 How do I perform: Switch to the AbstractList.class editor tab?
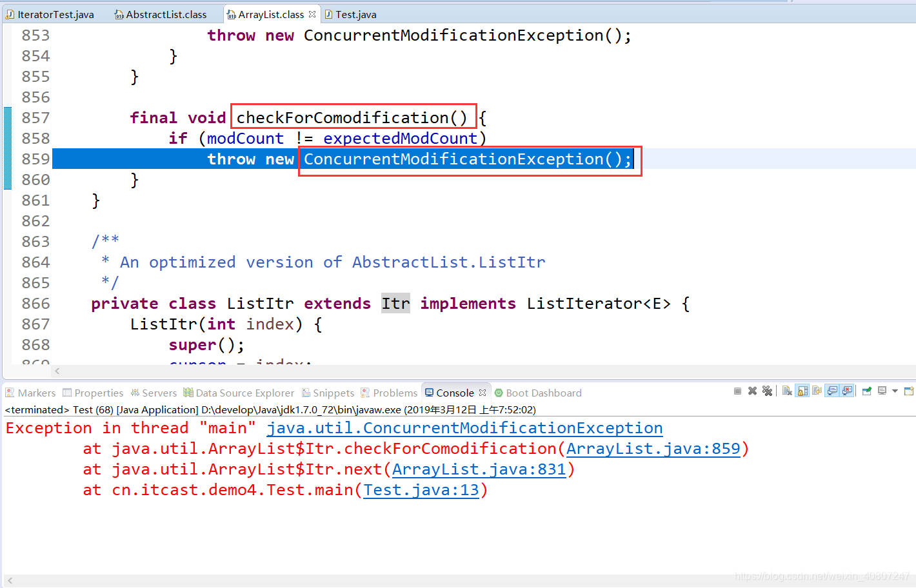tap(161, 14)
